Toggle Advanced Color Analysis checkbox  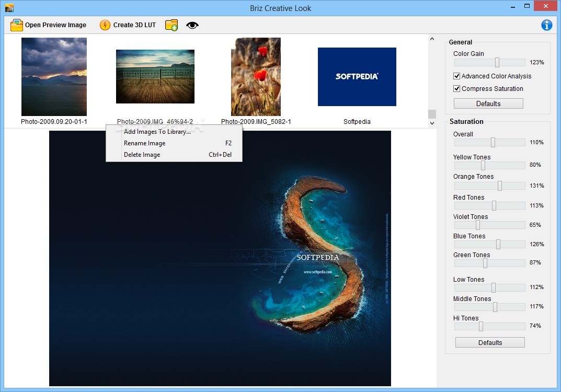click(456, 76)
